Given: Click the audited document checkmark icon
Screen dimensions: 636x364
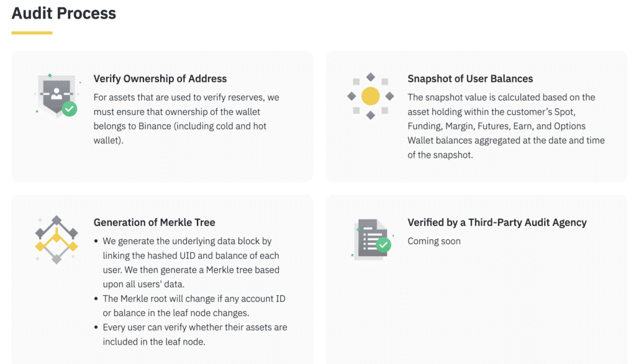Looking at the screenshot, I should pyautogui.click(x=371, y=239).
